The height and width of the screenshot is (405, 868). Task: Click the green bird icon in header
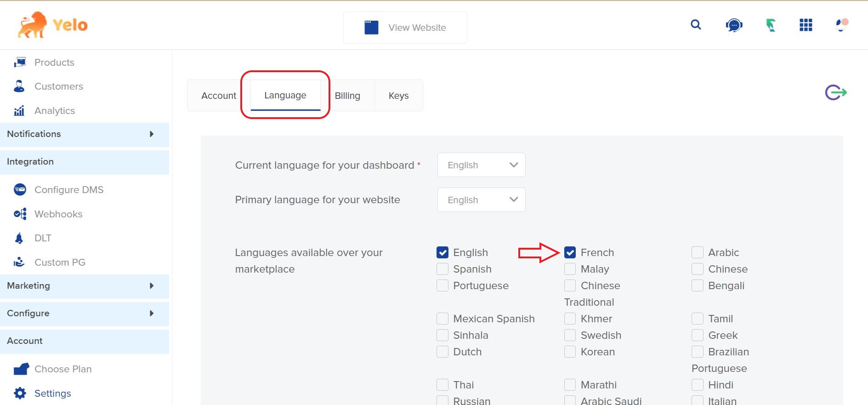point(771,25)
